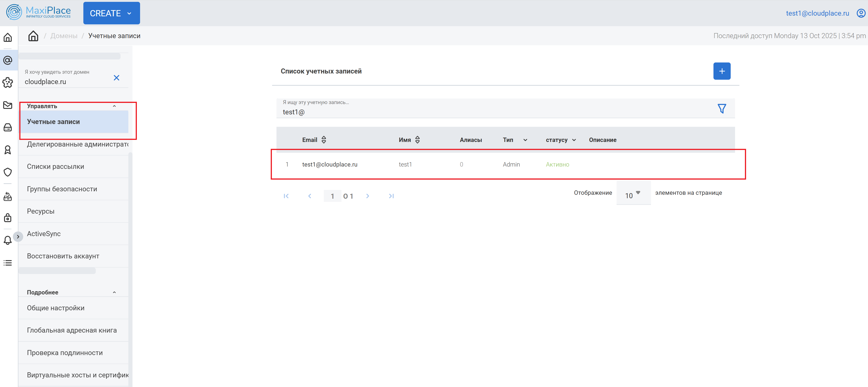Open the test1@cloudplace.ru account row

point(330,164)
